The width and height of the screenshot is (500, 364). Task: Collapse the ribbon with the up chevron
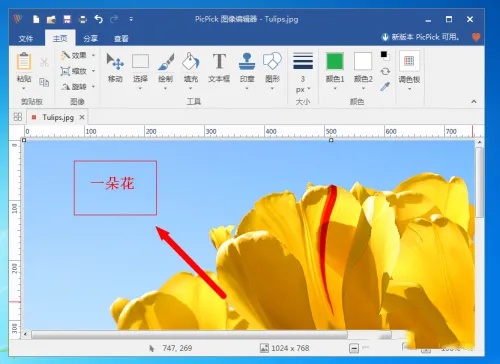click(x=474, y=101)
